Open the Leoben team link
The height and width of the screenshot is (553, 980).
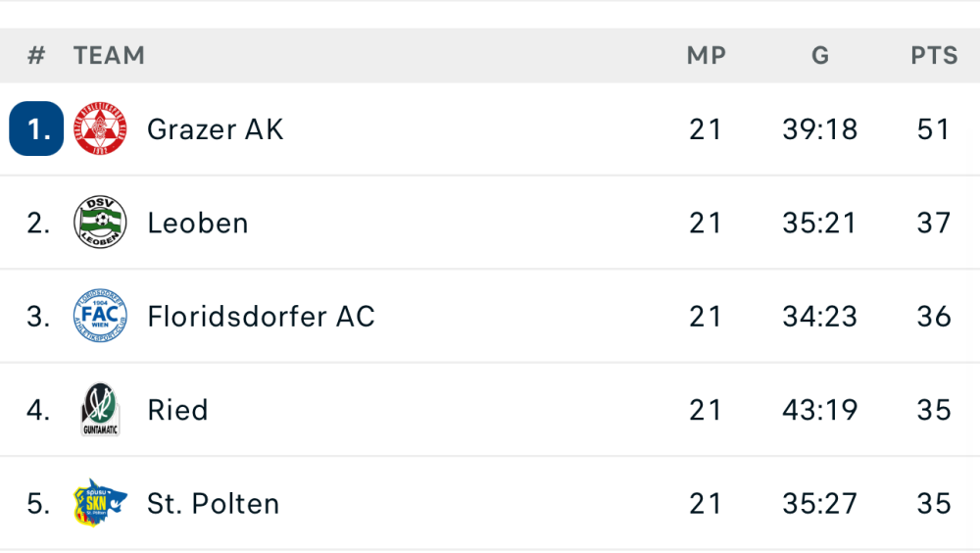[197, 223]
